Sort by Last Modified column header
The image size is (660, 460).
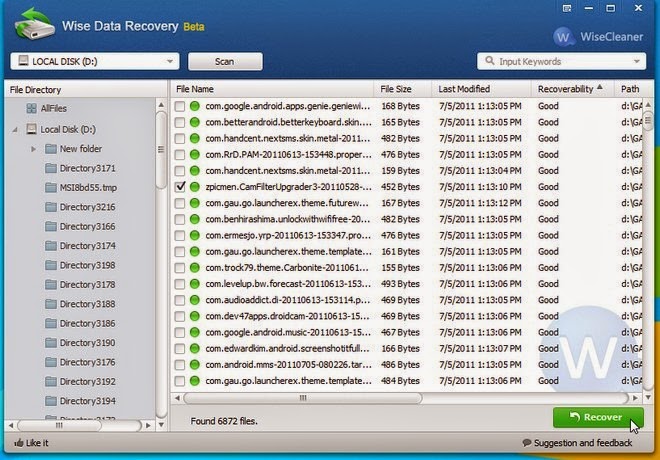tap(482, 89)
